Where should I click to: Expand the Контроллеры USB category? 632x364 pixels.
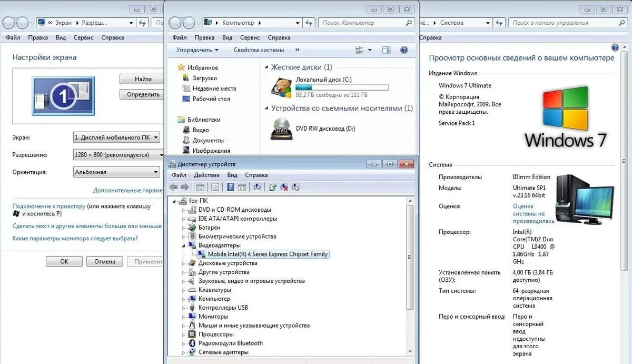click(184, 308)
